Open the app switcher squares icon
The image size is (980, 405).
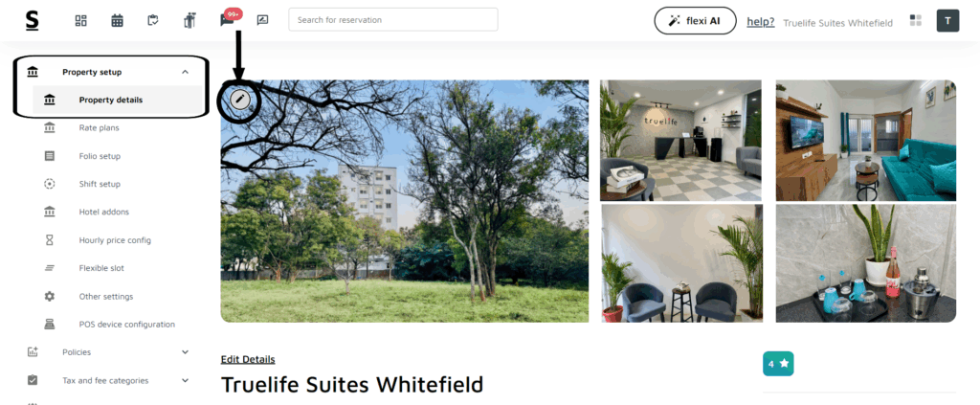pyautogui.click(x=916, y=21)
